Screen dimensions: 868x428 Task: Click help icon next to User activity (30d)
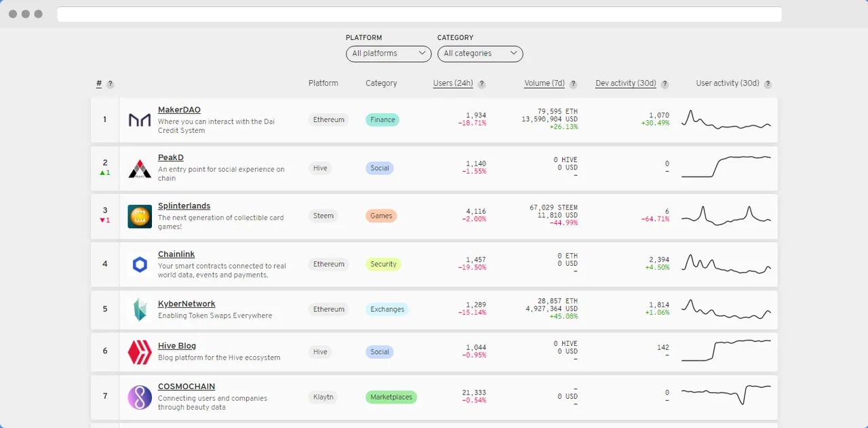click(x=768, y=84)
